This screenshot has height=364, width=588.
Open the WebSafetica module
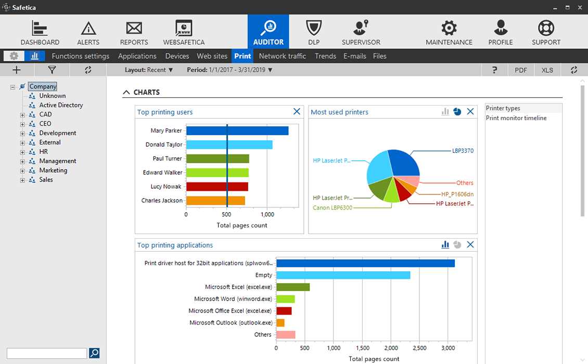(184, 33)
